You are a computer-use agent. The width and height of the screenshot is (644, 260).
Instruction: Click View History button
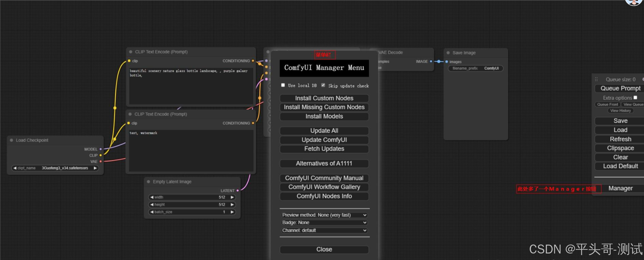pyautogui.click(x=620, y=111)
